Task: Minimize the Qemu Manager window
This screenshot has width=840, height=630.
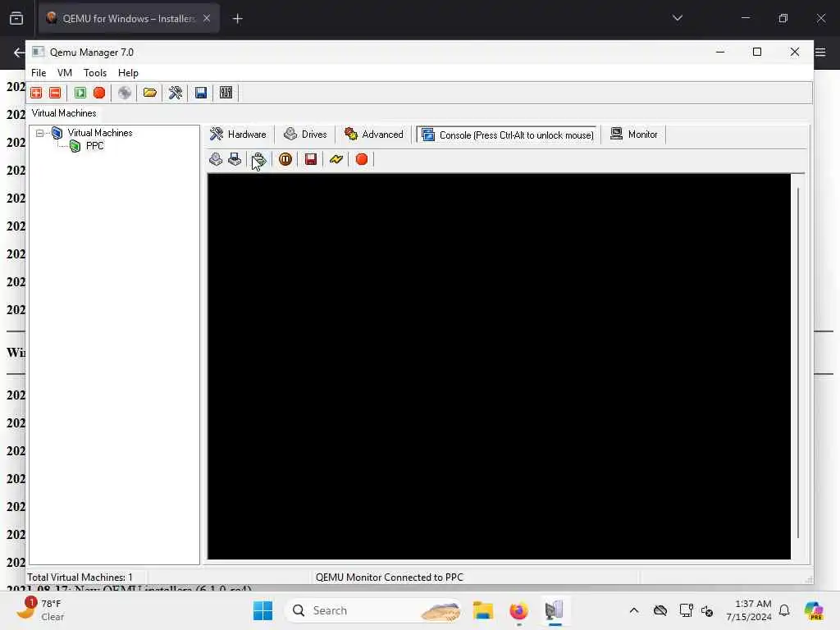Action: (720, 52)
